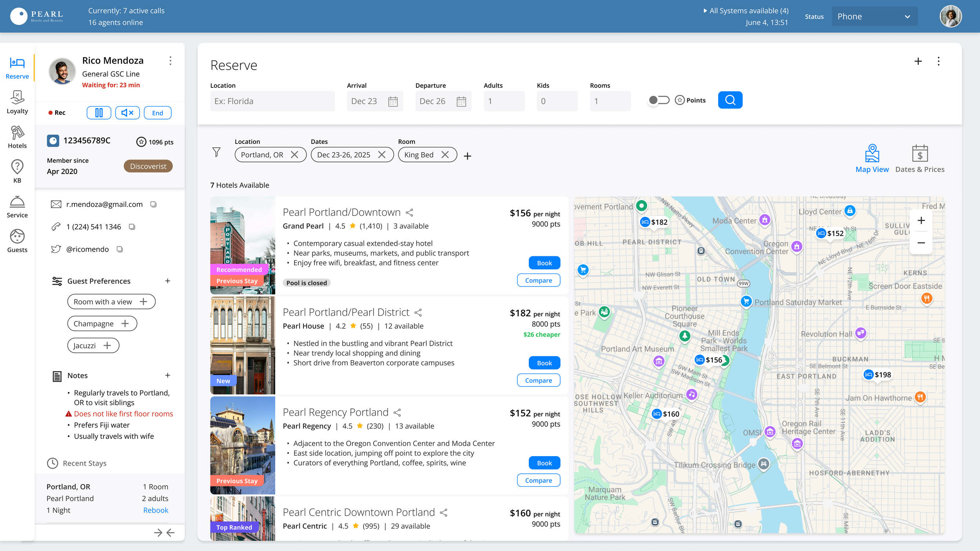
Task: View the 1096 pts loyalty points
Action: (x=155, y=142)
